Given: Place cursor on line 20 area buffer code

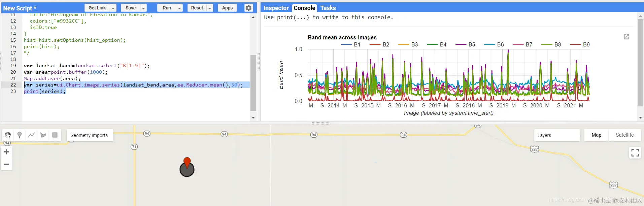Looking at the screenshot, I should tap(66, 72).
